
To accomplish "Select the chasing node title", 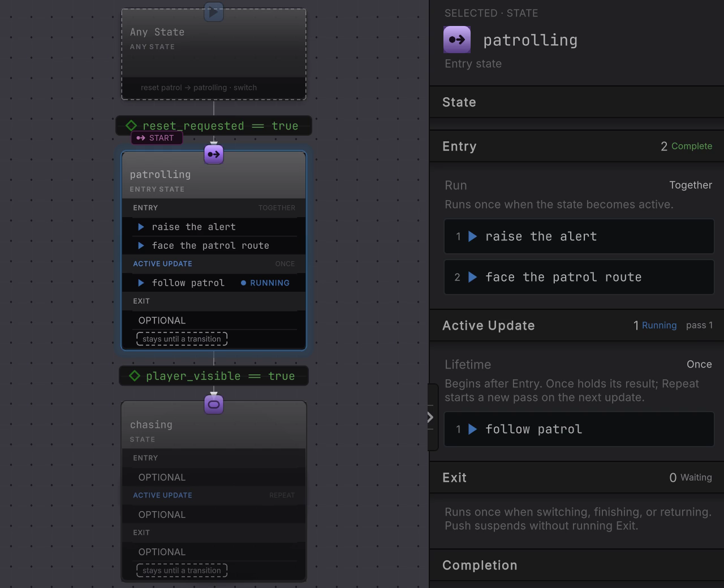I will (x=151, y=425).
